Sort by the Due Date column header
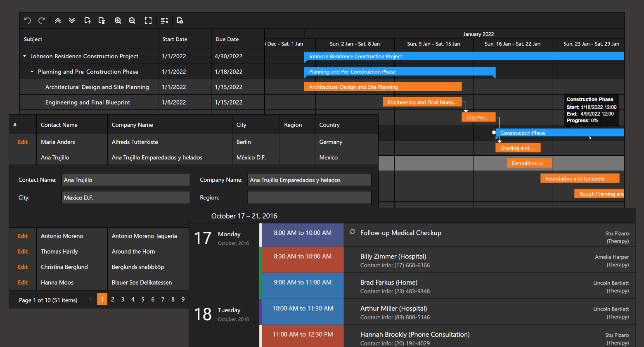This screenshot has height=347, width=644. (x=238, y=39)
